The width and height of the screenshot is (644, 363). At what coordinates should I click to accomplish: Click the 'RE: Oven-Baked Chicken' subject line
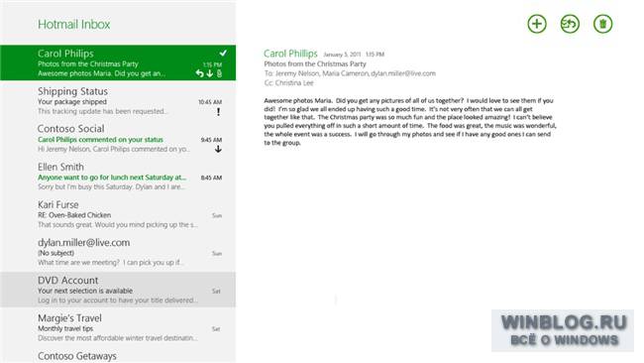coord(74,215)
